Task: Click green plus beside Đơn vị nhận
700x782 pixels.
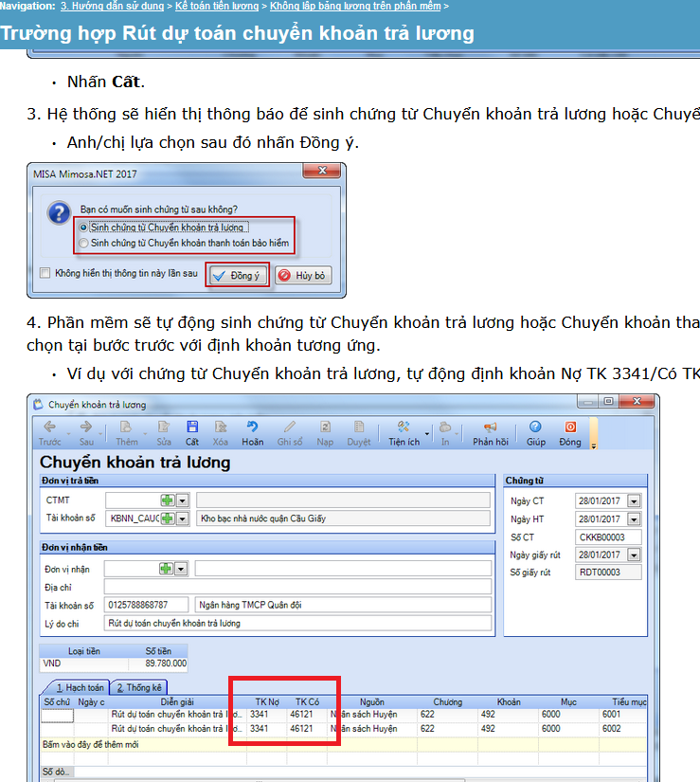Action: click(166, 569)
